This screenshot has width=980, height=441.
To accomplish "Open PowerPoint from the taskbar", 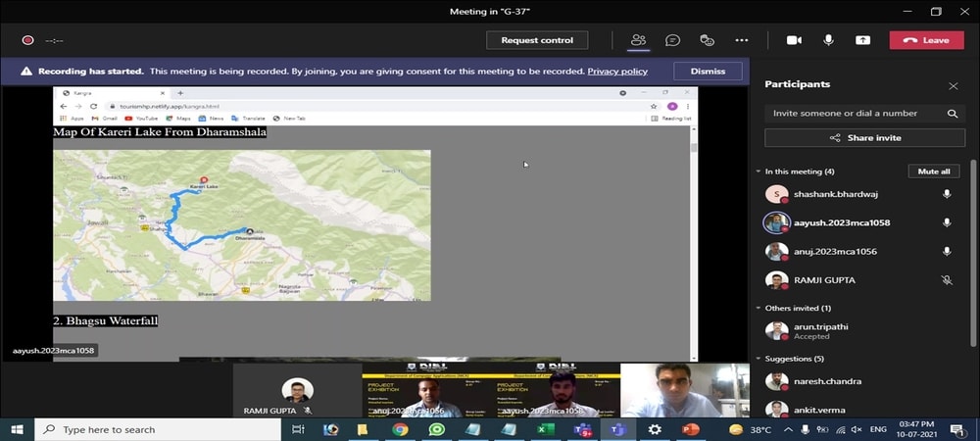I will point(690,429).
